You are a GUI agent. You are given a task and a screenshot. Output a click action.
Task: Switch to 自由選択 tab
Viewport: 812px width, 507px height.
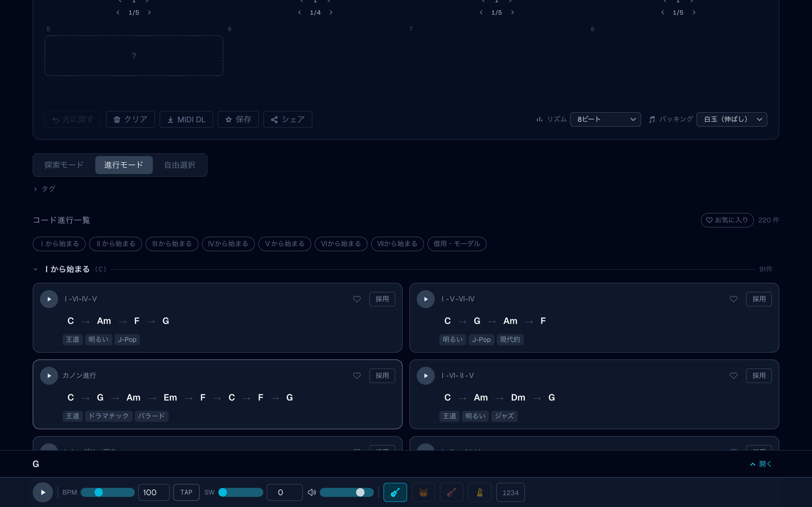(x=180, y=165)
